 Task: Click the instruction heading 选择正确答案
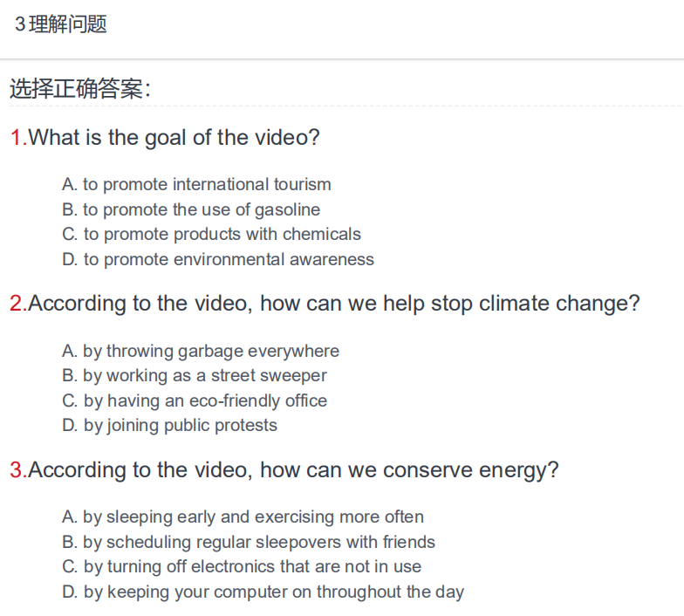pyautogui.click(x=80, y=89)
